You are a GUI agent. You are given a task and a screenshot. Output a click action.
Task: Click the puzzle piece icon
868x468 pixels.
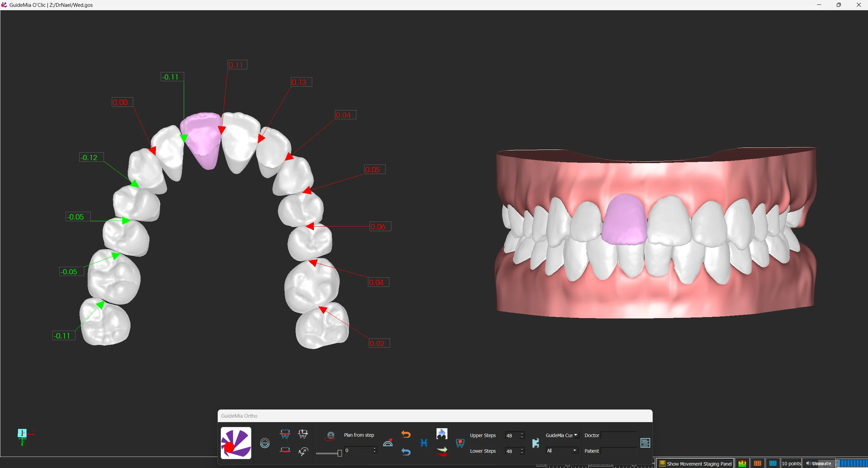(535, 443)
